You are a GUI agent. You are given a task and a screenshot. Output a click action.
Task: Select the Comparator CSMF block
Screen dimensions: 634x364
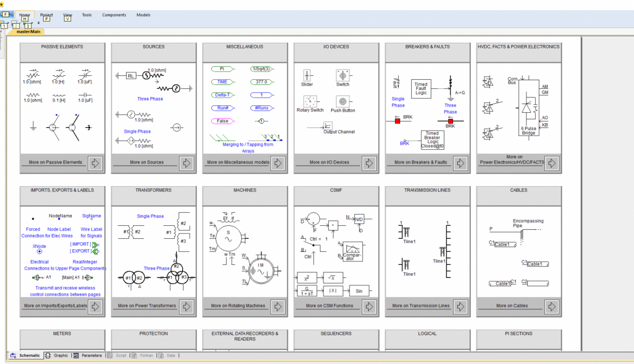tap(352, 252)
